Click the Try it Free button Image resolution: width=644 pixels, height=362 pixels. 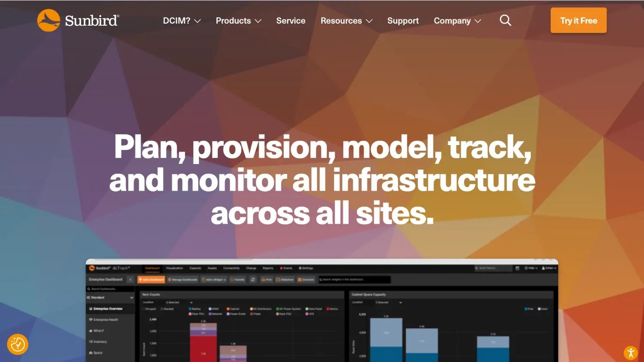point(578,20)
